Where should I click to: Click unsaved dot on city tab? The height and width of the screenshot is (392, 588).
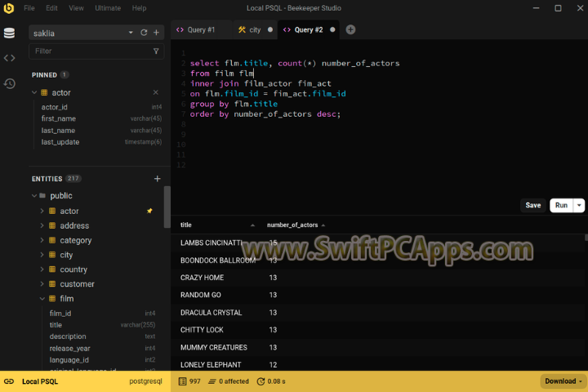click(x=270, y=29)
